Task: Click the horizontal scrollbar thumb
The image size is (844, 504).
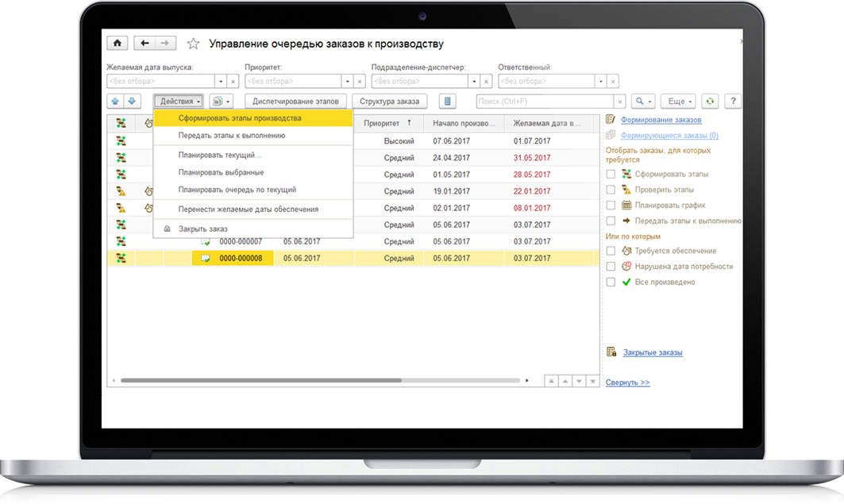Action: pos(261,380)
